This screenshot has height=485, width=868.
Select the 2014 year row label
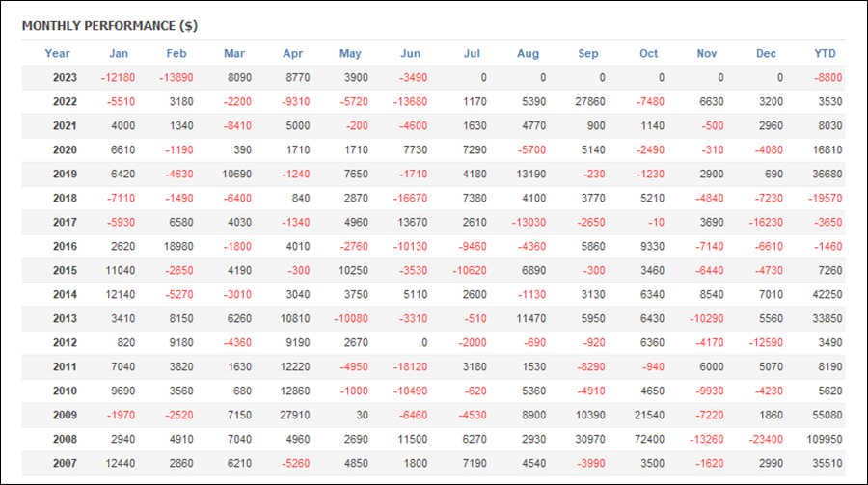point(65,294)
